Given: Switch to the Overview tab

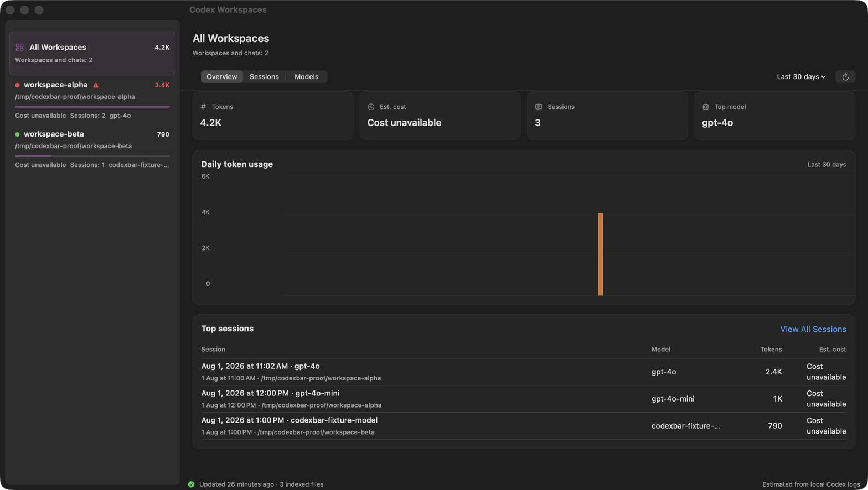Looking at the screenshot, I should click(221, 77).
